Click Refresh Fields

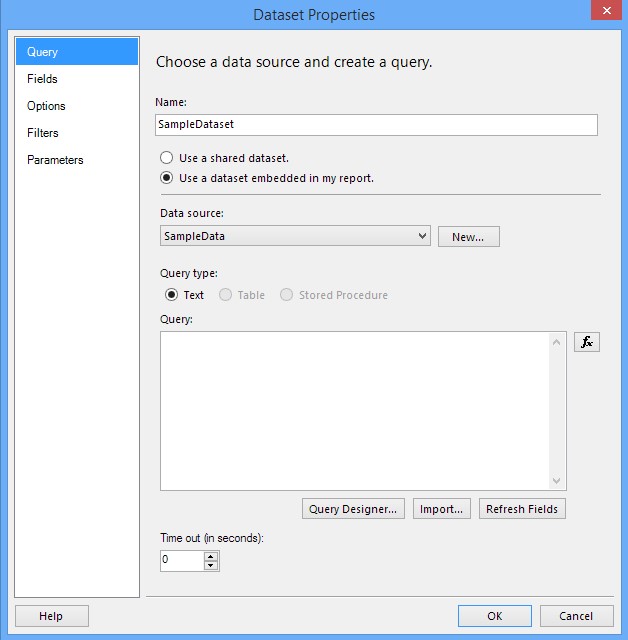[522, 509]
